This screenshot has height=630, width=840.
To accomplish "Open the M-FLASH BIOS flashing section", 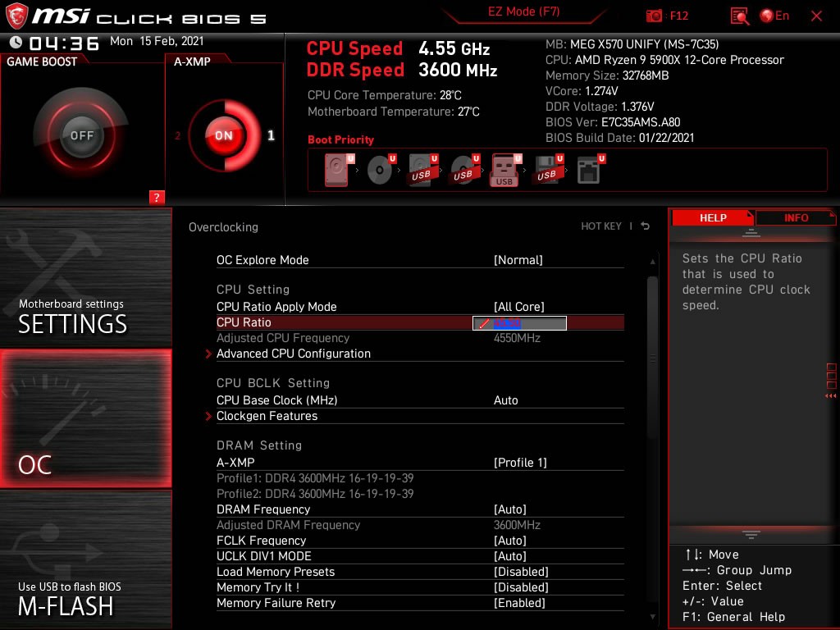I will click(x=85, y=559).
